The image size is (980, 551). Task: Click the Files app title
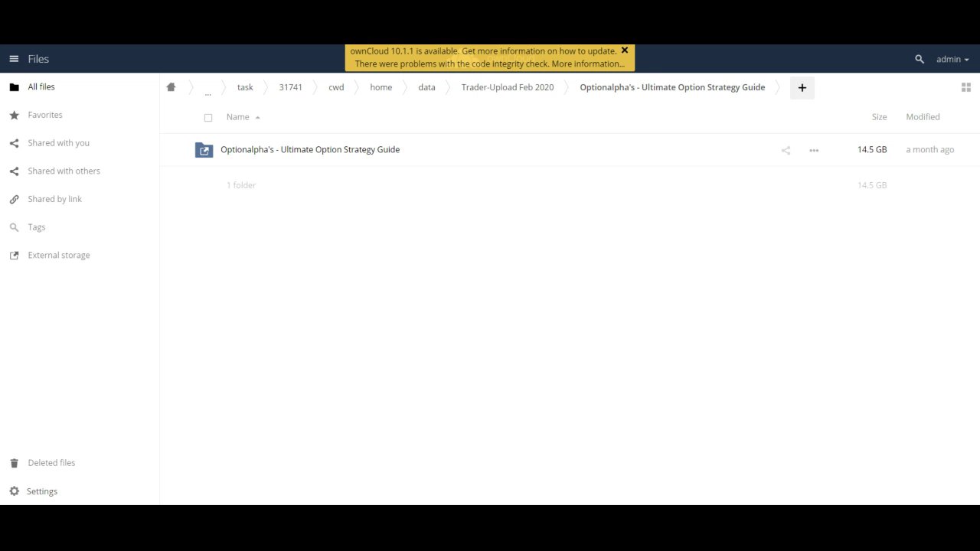(38, 59)
